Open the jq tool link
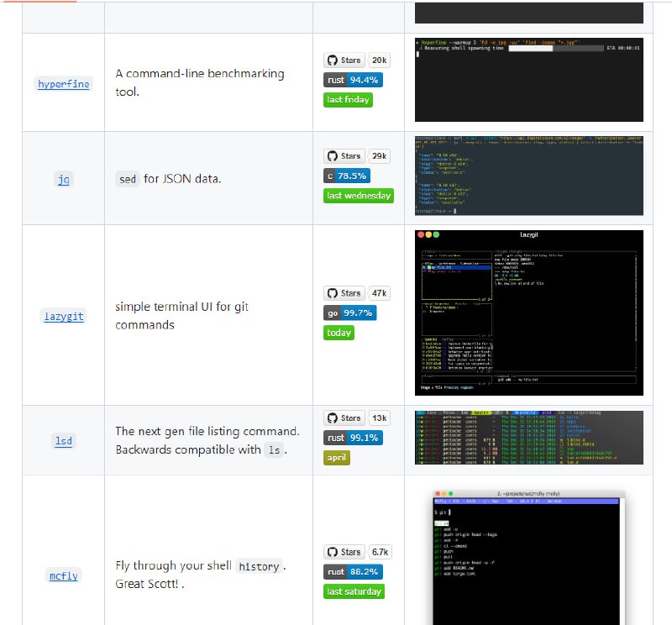 63,179
